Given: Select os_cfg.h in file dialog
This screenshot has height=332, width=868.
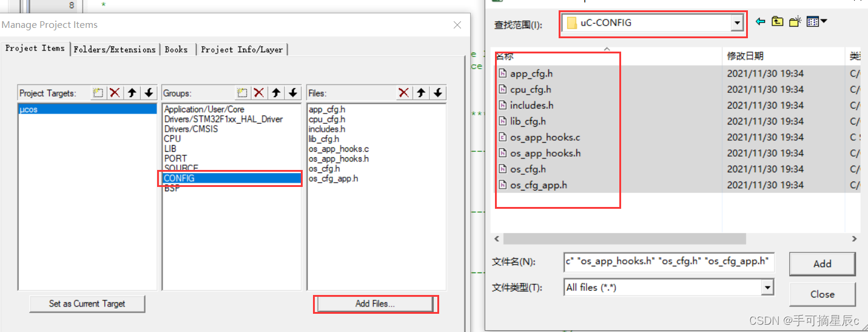Looking at the screenshot, I should (528, 169).
